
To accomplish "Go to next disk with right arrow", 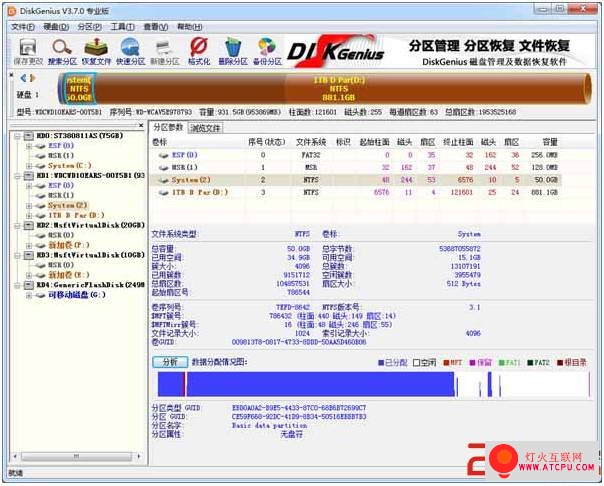I will tap(32, 78).
